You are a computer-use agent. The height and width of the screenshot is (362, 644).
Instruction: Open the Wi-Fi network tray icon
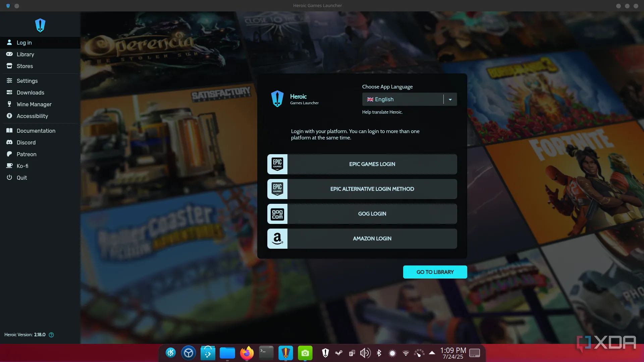(x=406, y=353)
